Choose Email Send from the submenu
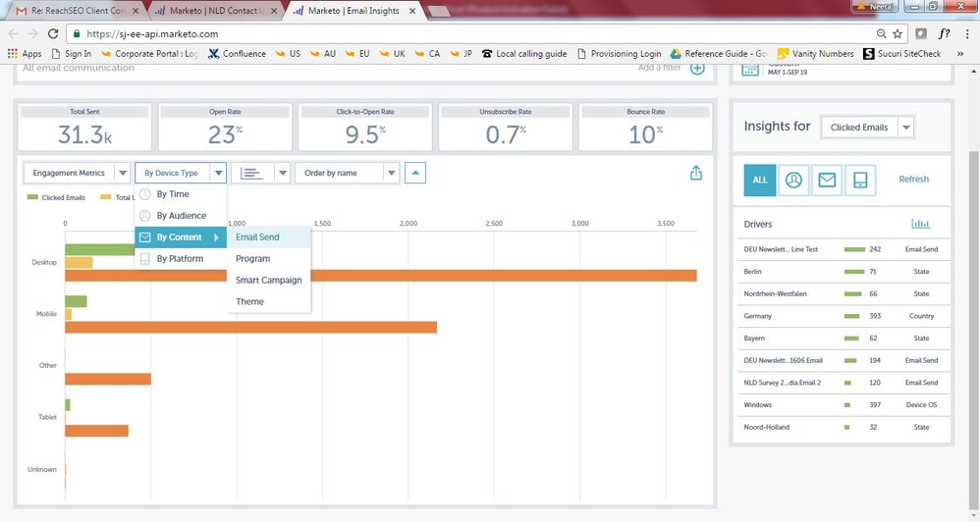The width and height of the screenshot is (980, 522). click(x=257, y=237)
